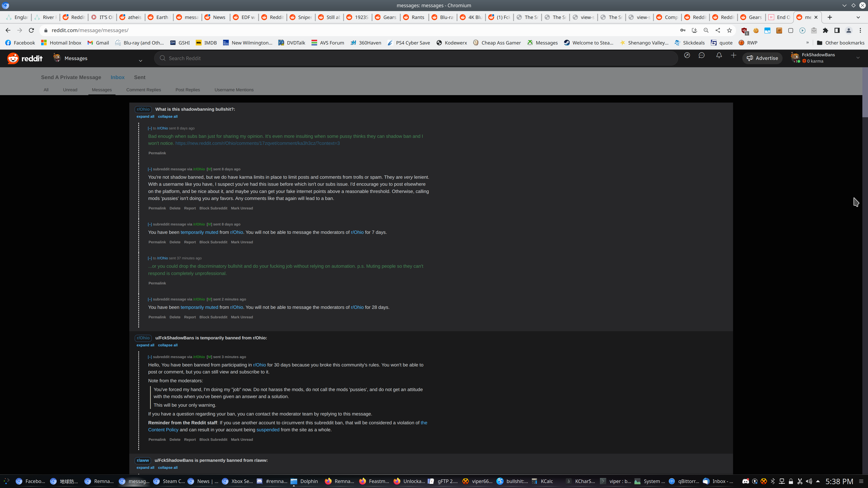
Task: Expand the Messages navigation dropdown
Action: click(x=141, y=61)
